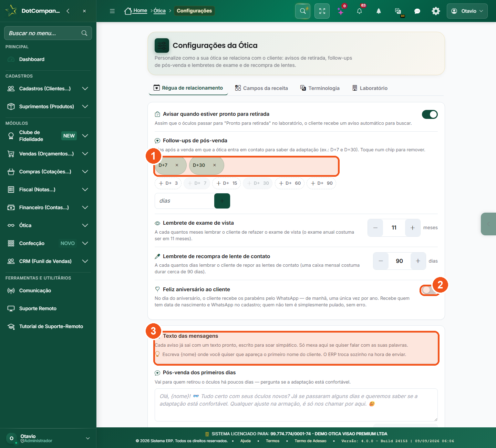Expand Vendas (Orçamentos...) sidebar menu
The image size is (496, 448).
click(x=48, y=154)
